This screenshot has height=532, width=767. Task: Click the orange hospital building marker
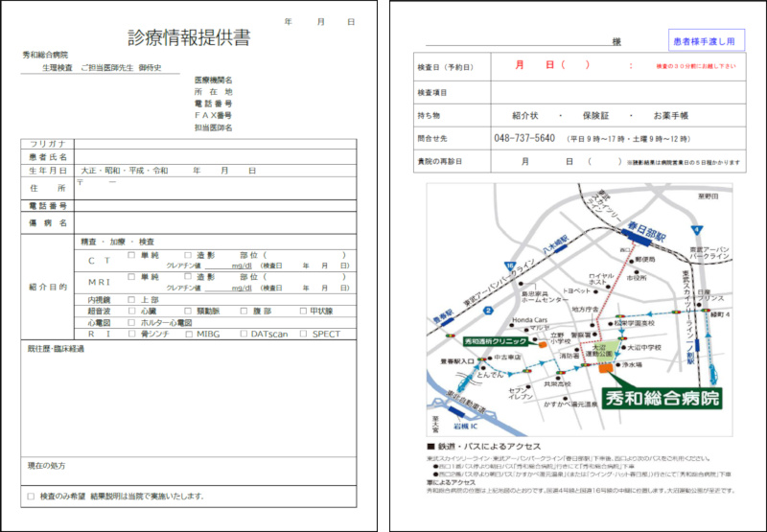point(607,368)
